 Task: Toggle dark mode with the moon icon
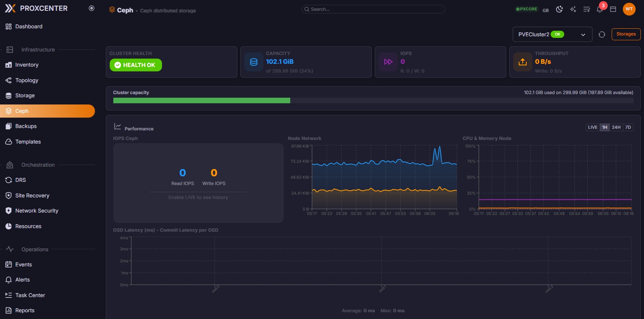point(559,10)
